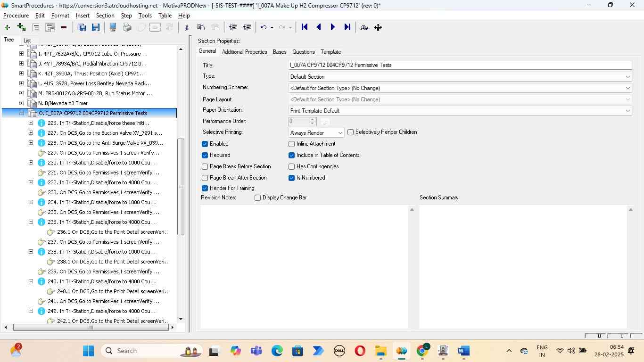Toggle the Is Numbered checkbox
The image size is (644, 362).
click(291, 178)
